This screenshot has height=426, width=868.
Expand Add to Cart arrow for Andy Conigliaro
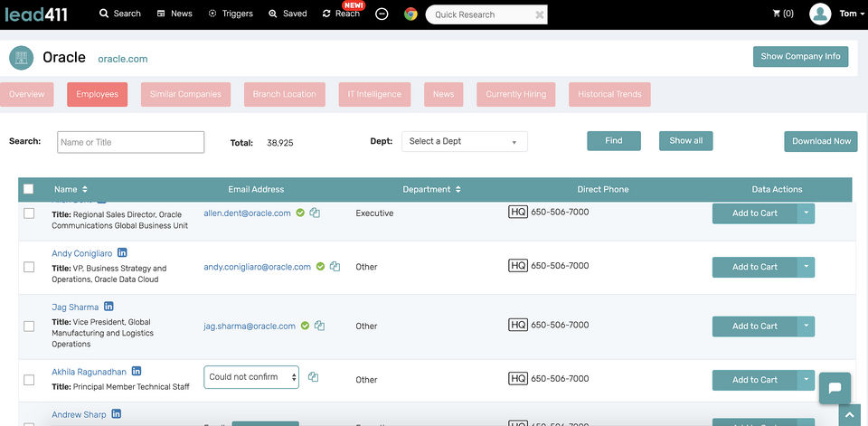pyautogui.click(x=806, y=267)
